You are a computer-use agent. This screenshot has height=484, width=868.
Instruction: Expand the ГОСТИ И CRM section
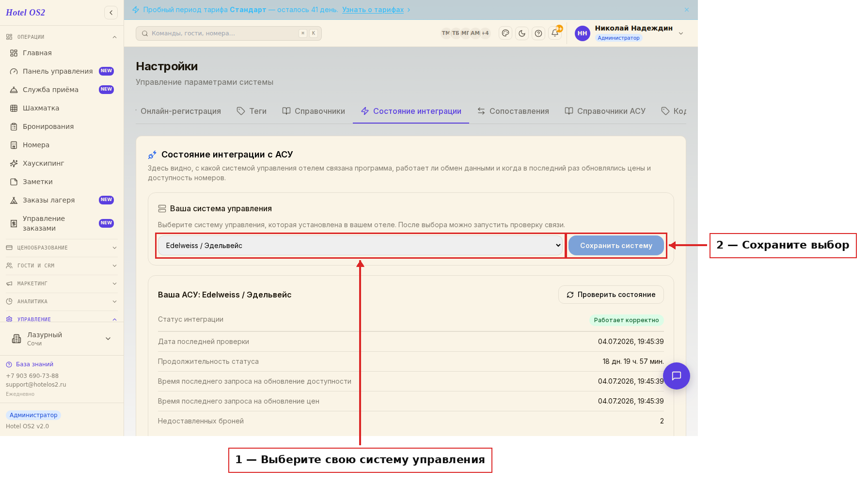click(62, 265)
